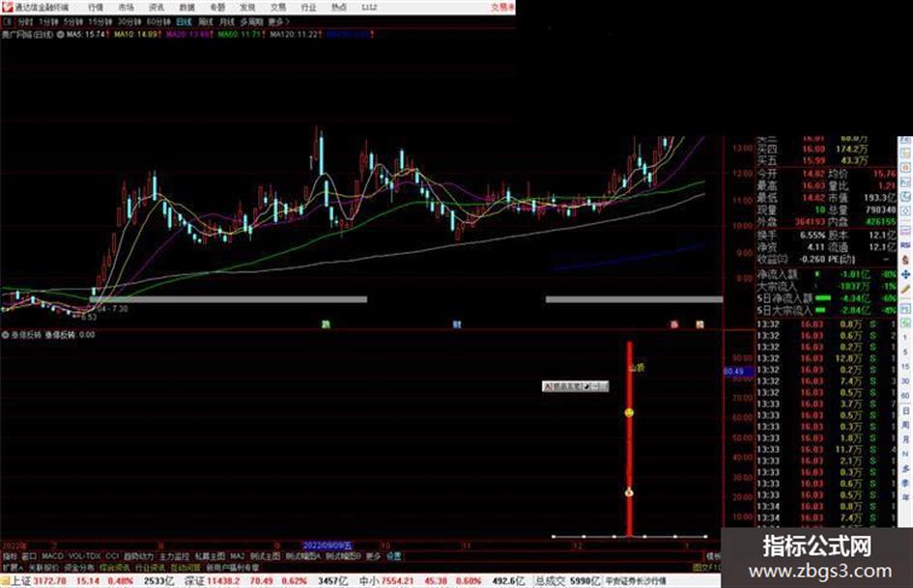Screen dimensions: 913x588
Task: Click the RSI icon in right sidebar
Action: click(905, 245)
